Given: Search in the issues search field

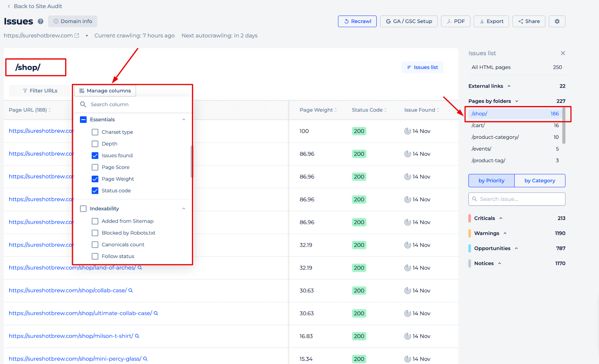Looking at the screenshot, I should pyautogui.click(x=516, y=199).
